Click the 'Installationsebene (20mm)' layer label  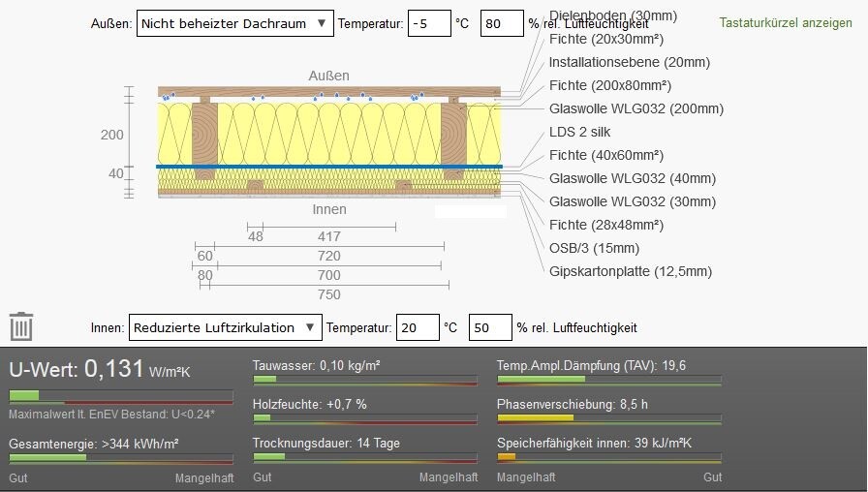(x=629, y=62)
